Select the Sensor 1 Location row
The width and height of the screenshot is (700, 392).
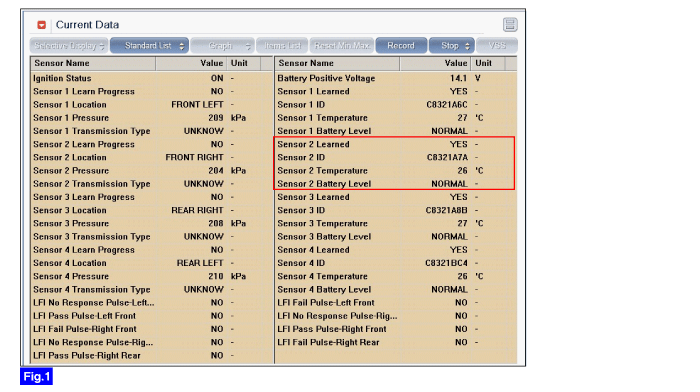click(x=152, y=104)
